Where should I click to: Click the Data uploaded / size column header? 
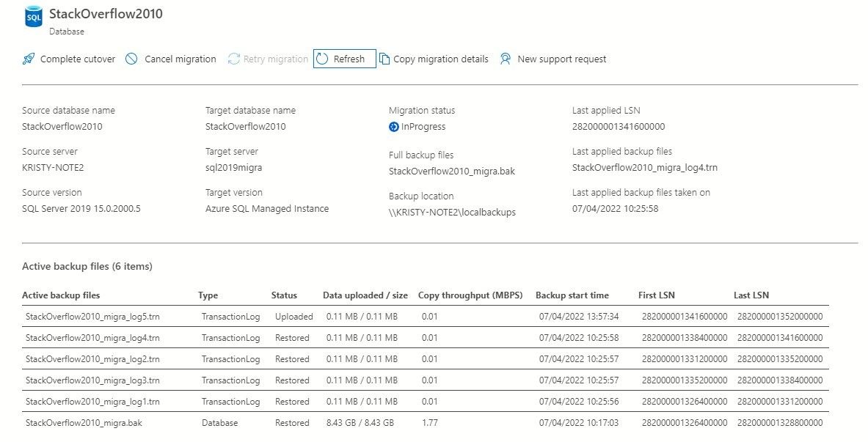click(365, 295)
